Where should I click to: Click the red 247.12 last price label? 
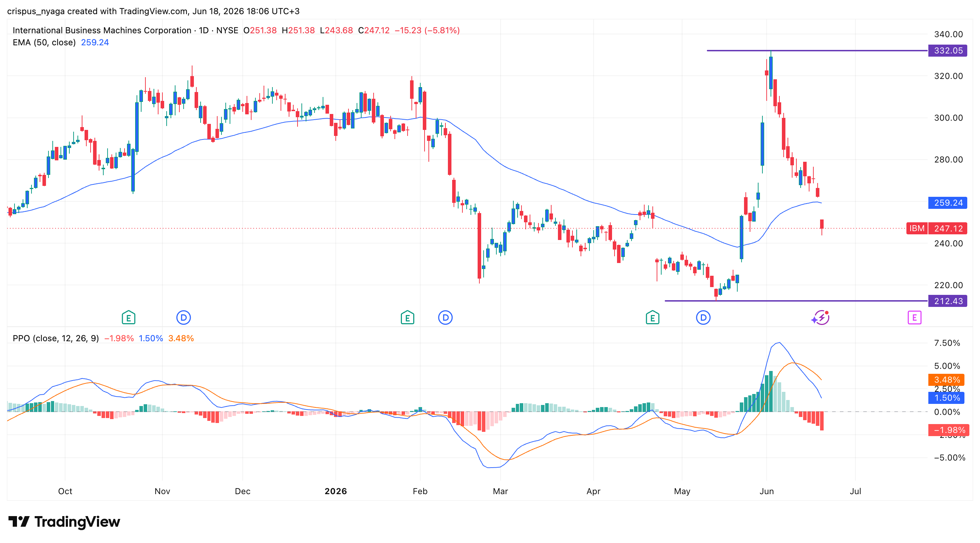[x=948, y=228]
